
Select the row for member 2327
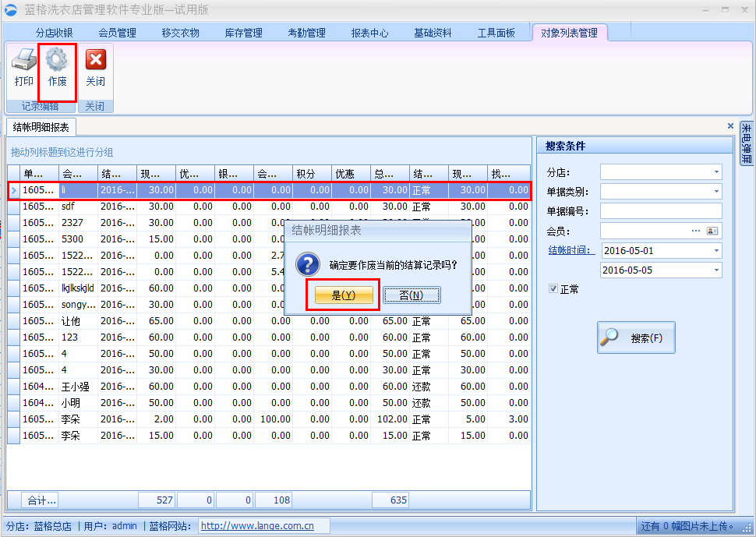pos(269,223)
